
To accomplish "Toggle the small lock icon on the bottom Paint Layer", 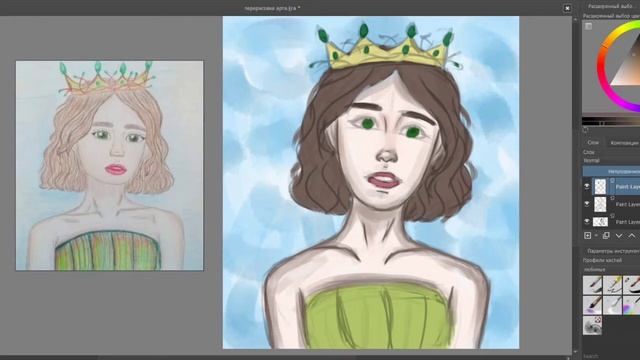I will [x=612, y=216].
